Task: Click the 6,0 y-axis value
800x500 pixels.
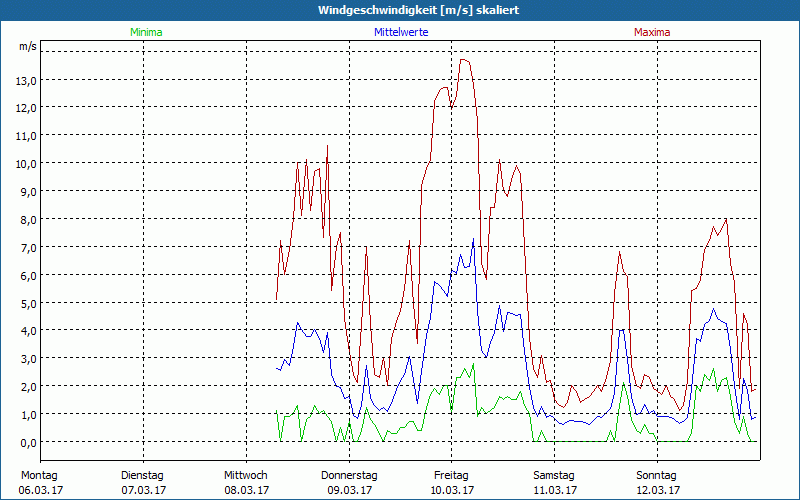Action: (x=29, y=275)
